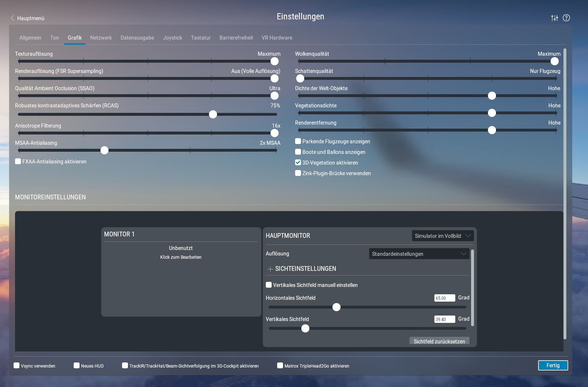Toggle Parkende Flugzeuge anzeigen checkbox

pyautogui.click(x=298, y=141)
